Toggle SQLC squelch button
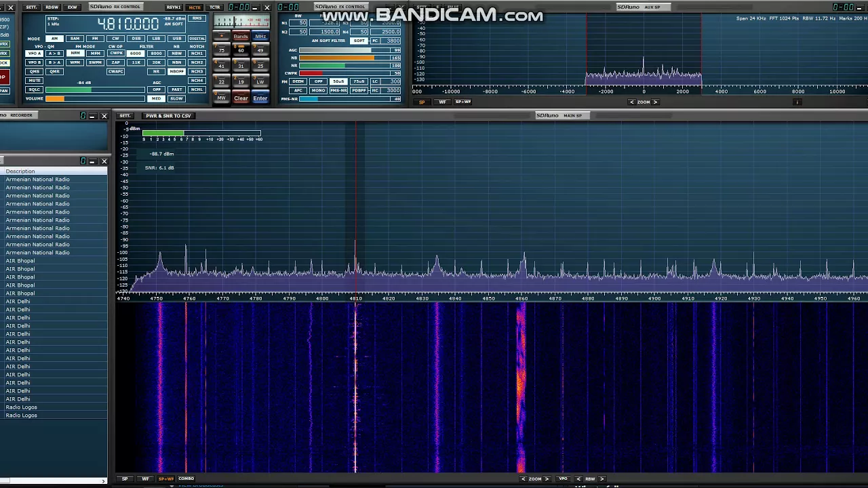The image size is (868, 488). coord(34,89)
